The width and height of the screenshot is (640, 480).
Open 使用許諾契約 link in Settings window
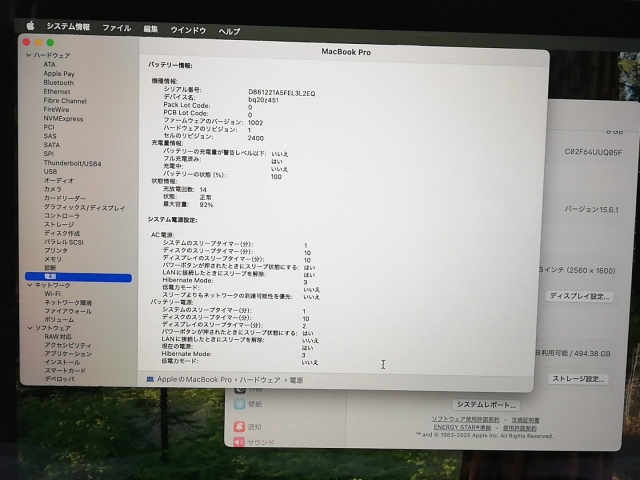(x=520, y=428)
